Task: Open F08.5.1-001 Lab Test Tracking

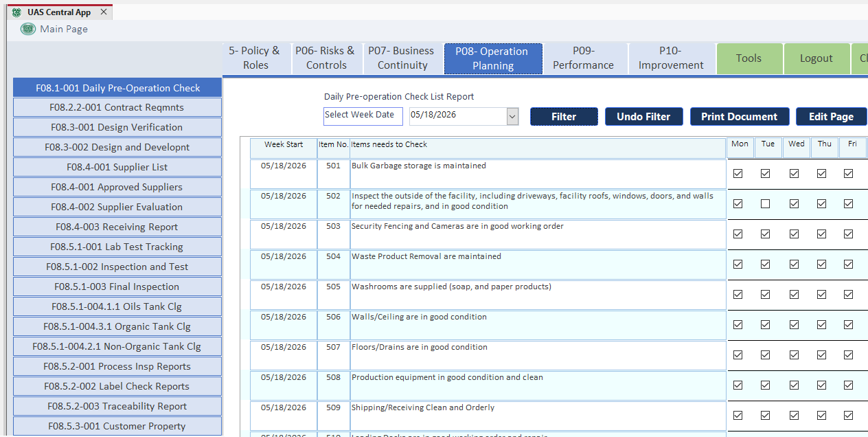Action: (117, 247)
